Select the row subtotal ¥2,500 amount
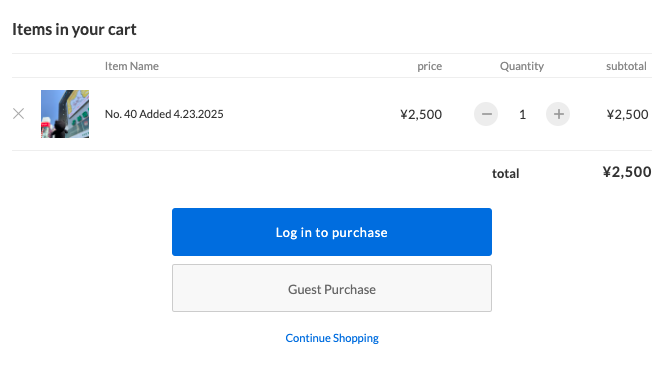The image size is (662, 366). 627,114
